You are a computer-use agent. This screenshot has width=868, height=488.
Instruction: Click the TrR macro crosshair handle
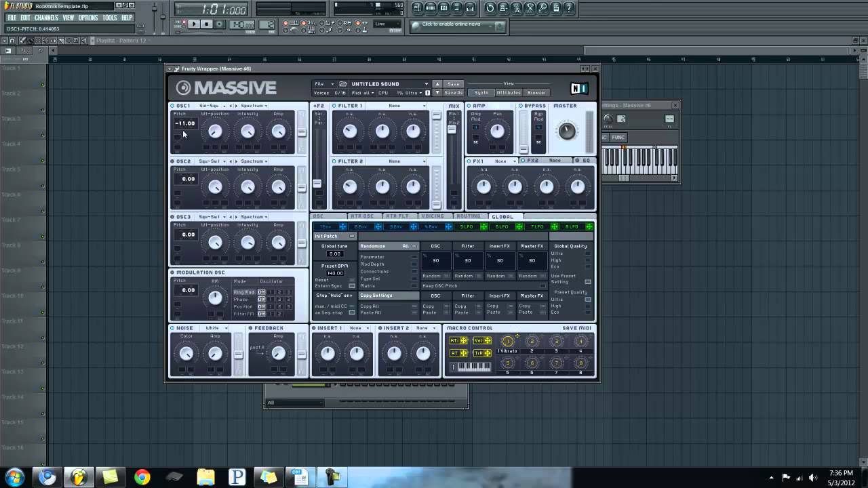tap(488, 353)
